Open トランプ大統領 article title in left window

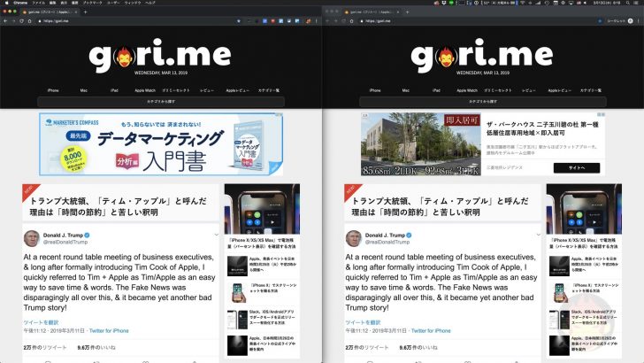point(119,206)
